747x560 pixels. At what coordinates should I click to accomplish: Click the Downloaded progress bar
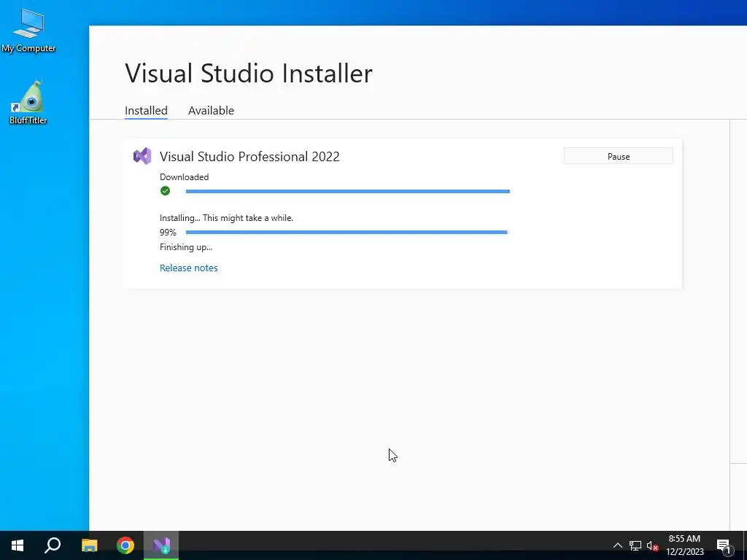coord(348,192)
